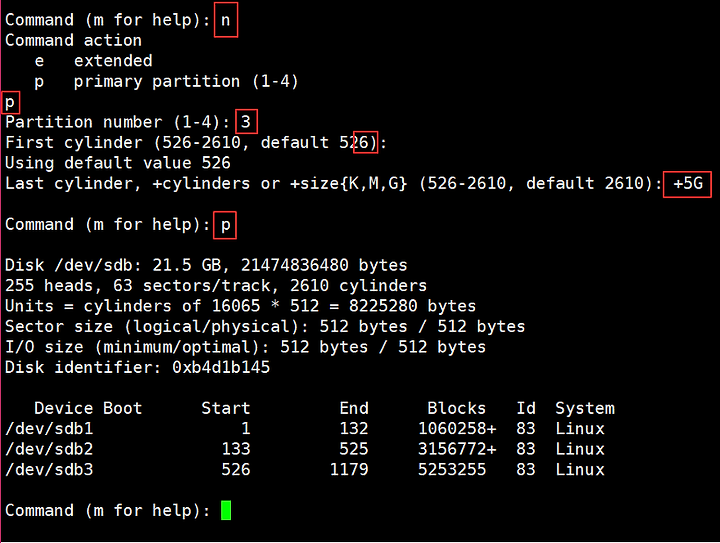This screenshot has width=720, height=543.
Task: Click the 'End' column header
Action: pyautogui.click(x=354, y=408)
